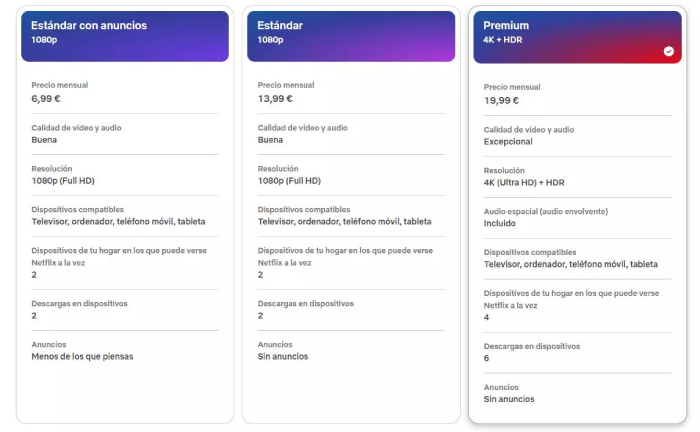Screen dimensions: 700x432
Task: Click Premium's downloads value of 6
Action: coord(487,358)
